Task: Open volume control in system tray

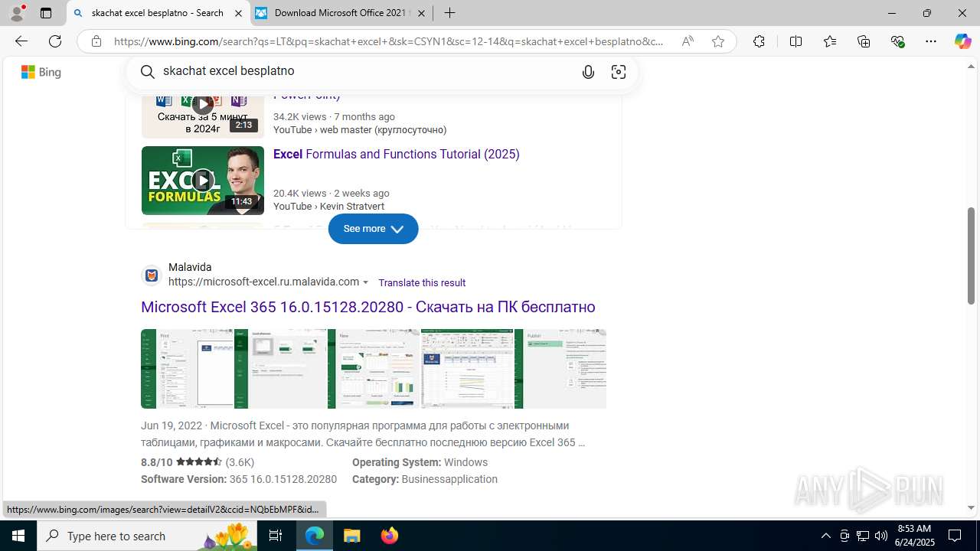Action: [x=881, y=536]
